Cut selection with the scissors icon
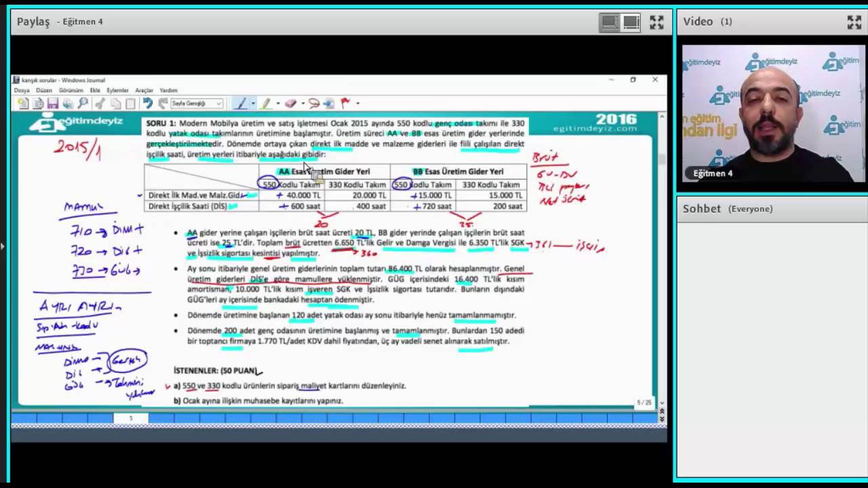The height and width of the screenshot is (488, 868). click(x=100, y=104)
